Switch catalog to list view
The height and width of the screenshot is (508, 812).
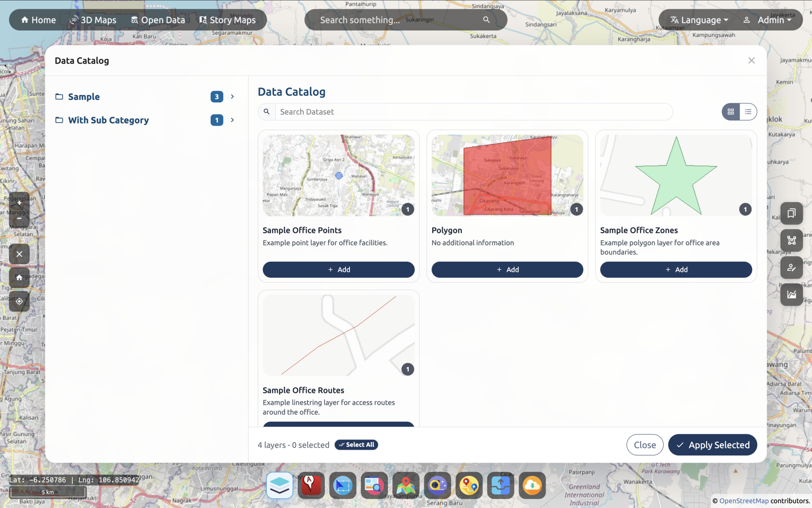748,112
